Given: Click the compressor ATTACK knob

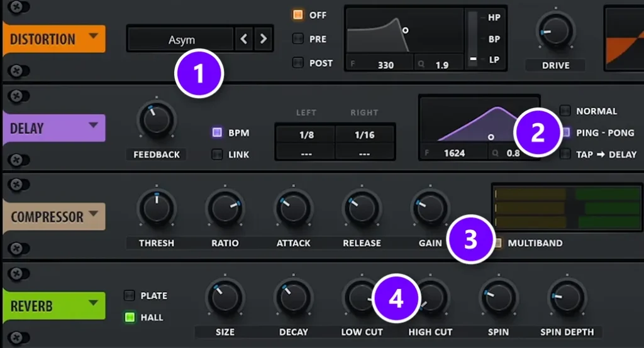Looking at the screenshot, I should click(293, 209).
